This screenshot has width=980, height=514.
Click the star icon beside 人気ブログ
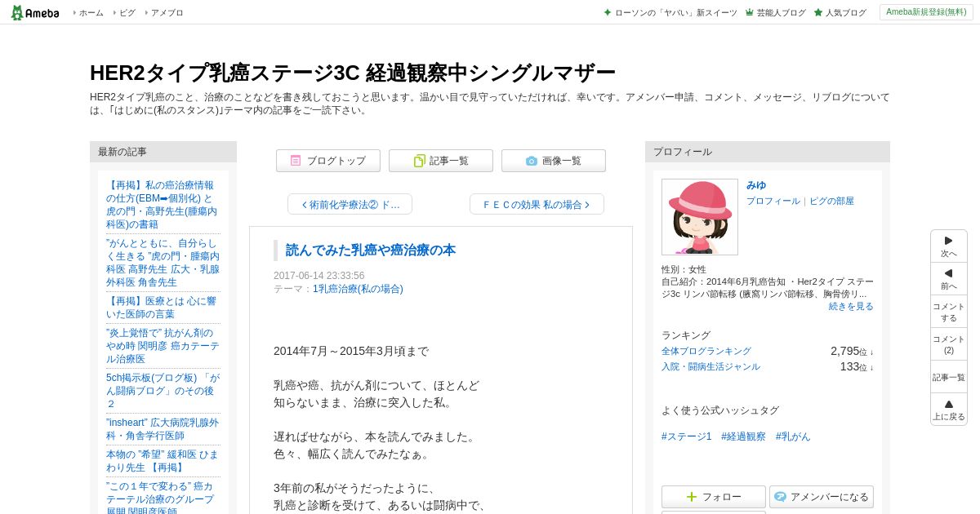click(x=818, y=12)
